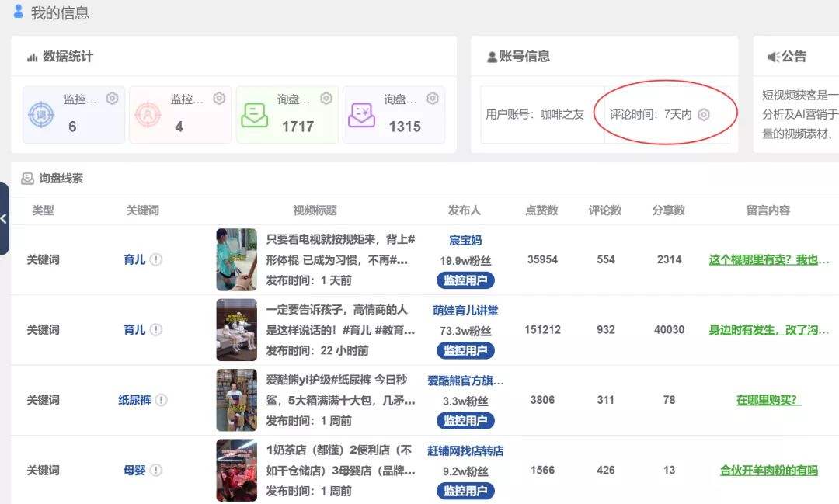839x504 pixels.
Task: Click 用户账号: 咖啡之友 text
Action: (x=534, y=114)
